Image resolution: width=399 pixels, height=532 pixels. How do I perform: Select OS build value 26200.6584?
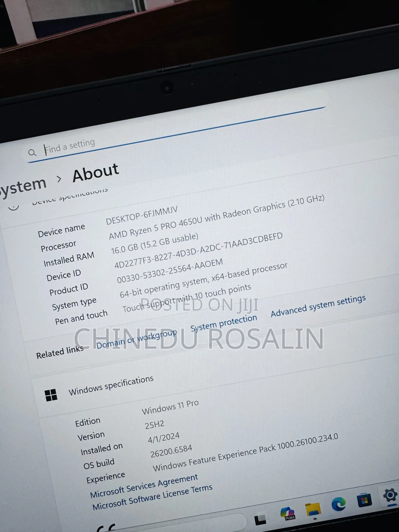[x=171, y=451]
